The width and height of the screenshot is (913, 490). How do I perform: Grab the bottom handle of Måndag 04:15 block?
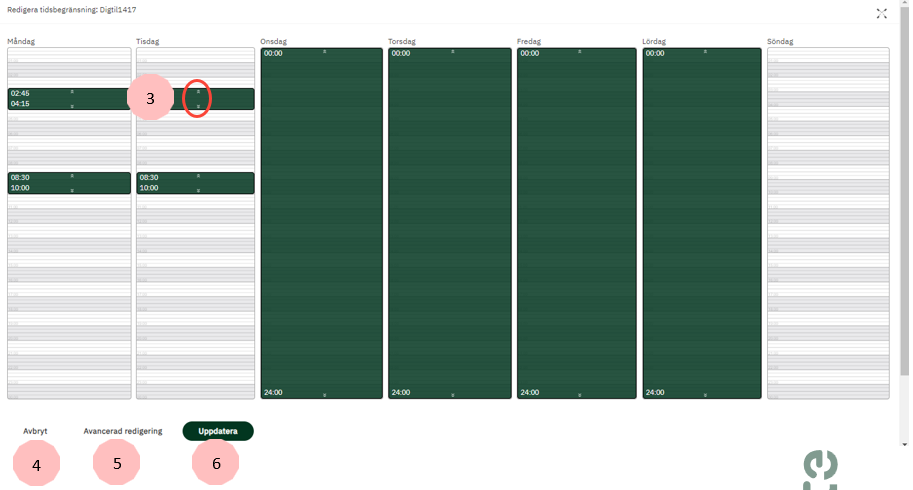(72, 106)
